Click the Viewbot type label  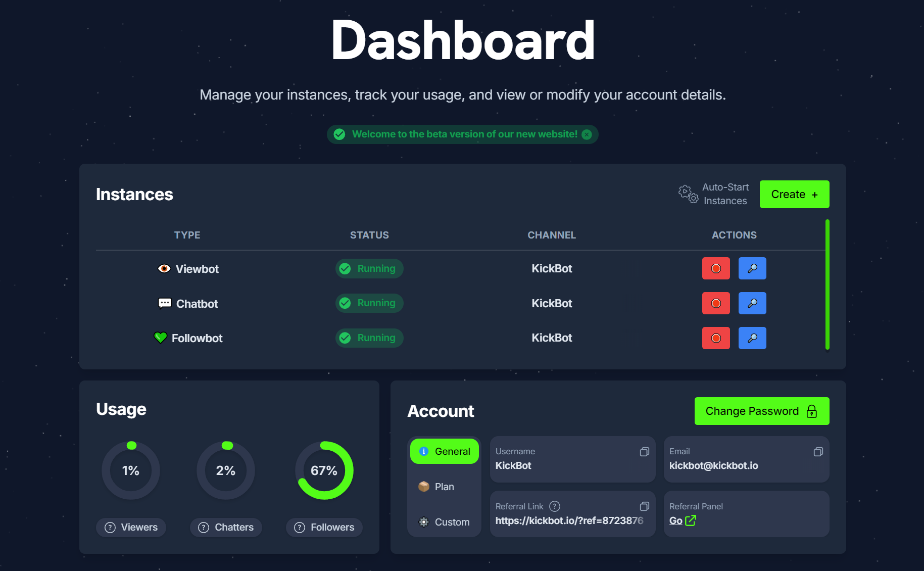pos(197,269)
